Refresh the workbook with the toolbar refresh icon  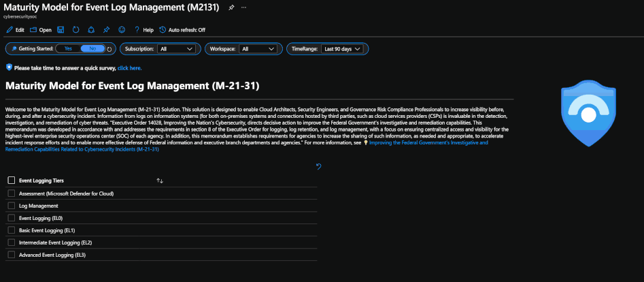(76, 30)
